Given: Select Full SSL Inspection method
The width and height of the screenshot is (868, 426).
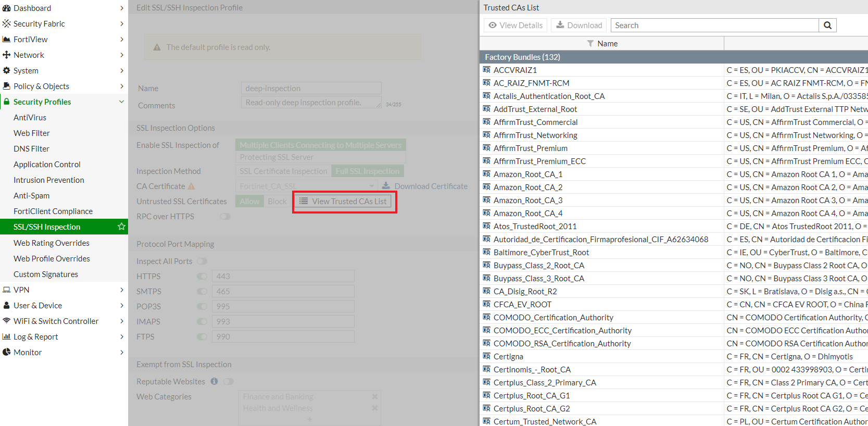Looking at the screenshot, I should 368,171.
